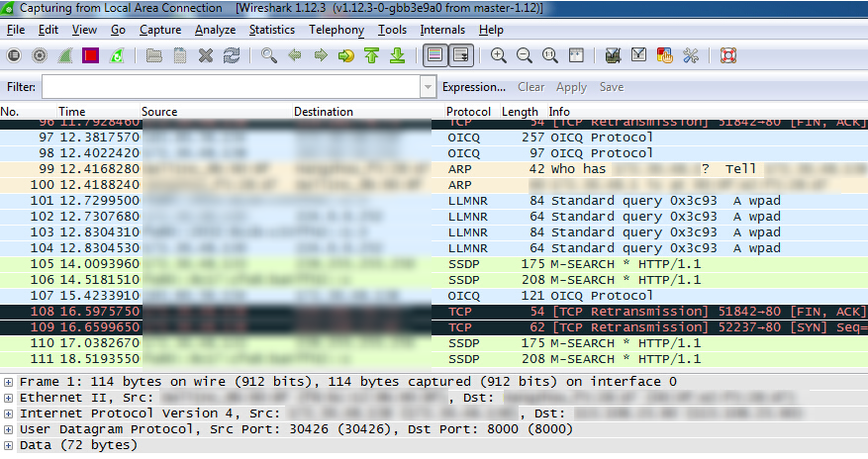Click the Apply filter button

click(x=571, y=87)
